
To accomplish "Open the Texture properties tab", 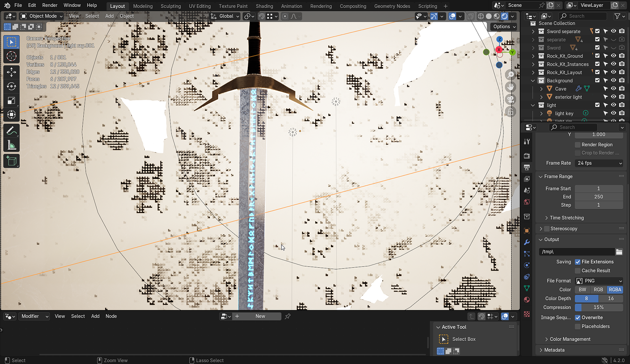I will 527,314.
